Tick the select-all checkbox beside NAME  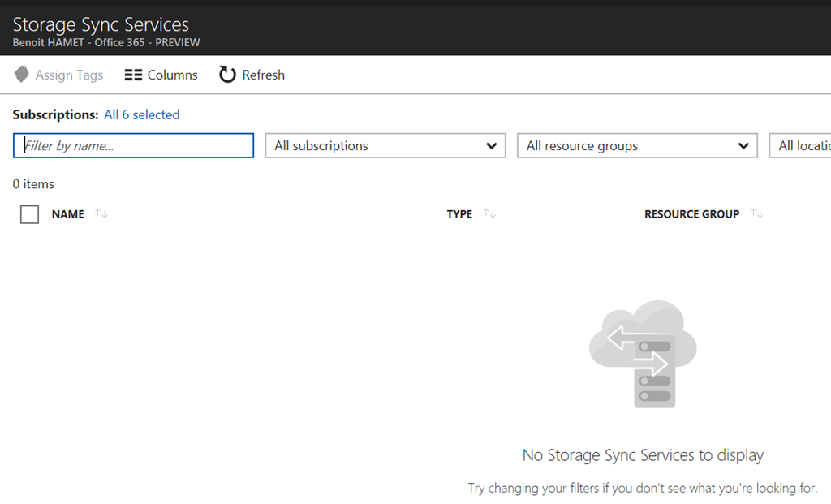coord(30,214)
